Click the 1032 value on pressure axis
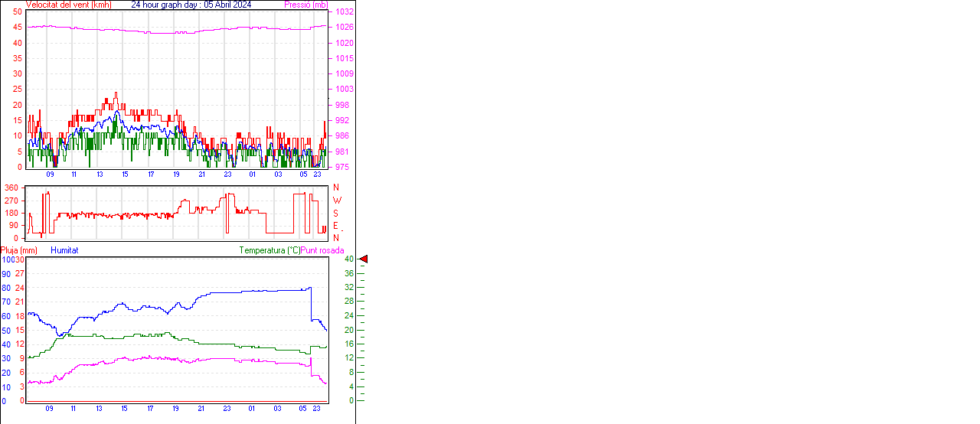 (344, 12)
